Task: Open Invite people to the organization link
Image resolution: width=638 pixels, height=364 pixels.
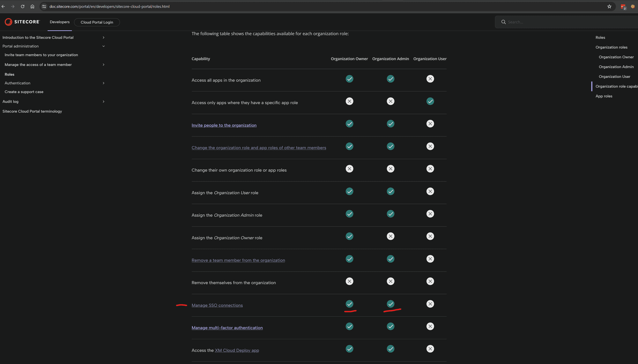Action: (x=224, y=125)
